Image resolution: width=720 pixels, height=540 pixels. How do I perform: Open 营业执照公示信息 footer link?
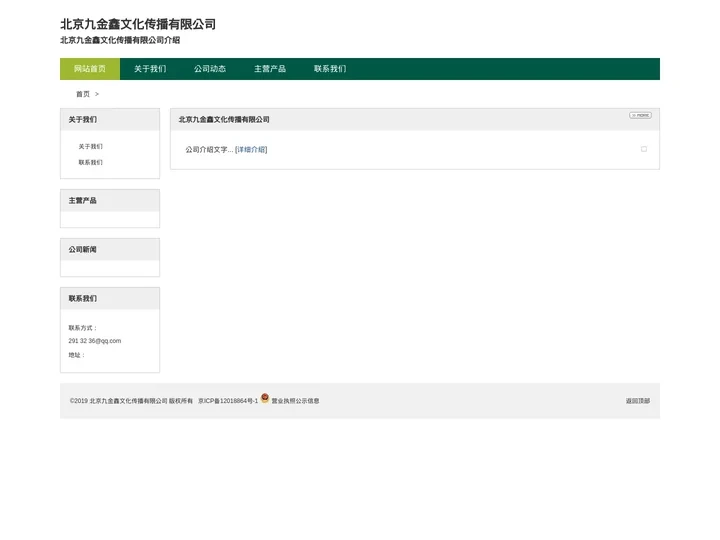pyautogui.click(x=295, y=401)
